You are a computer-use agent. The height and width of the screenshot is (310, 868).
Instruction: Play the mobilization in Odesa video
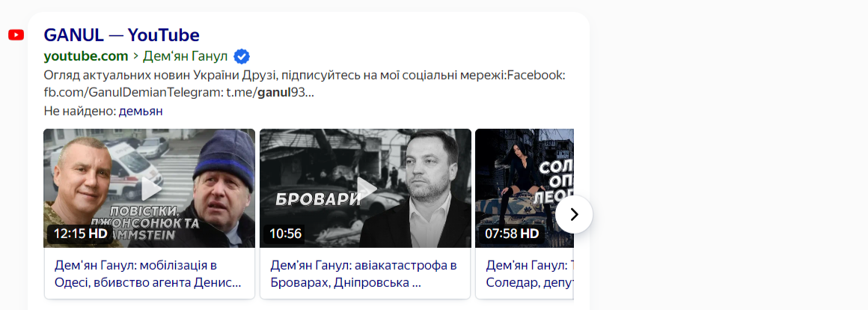pyautogui.click(x=150, y=188)
